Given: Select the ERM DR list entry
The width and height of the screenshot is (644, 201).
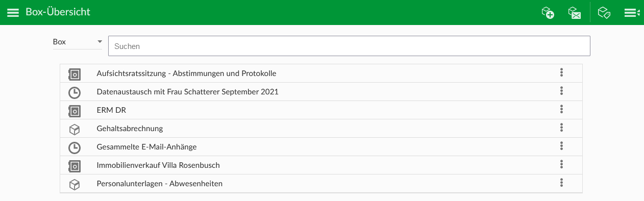Looking at the screenshot, I should 321,110.
